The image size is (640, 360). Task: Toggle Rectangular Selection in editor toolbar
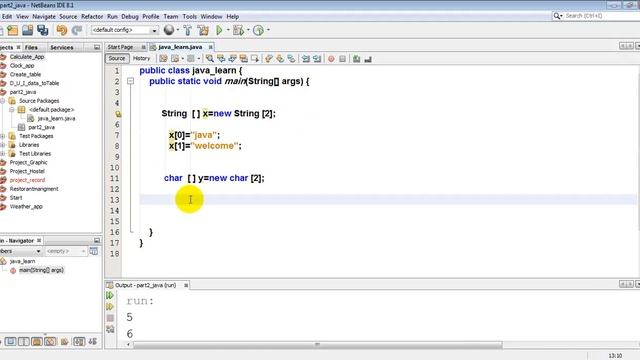click(255, 59)
